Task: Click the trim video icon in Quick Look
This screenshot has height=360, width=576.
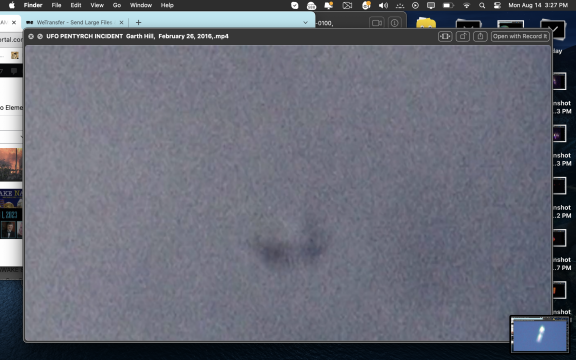Action: (445, 36)
